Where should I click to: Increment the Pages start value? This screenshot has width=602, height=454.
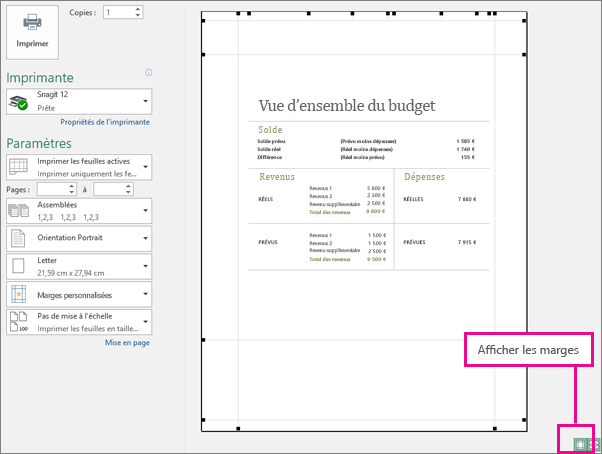tap(72, 186)
